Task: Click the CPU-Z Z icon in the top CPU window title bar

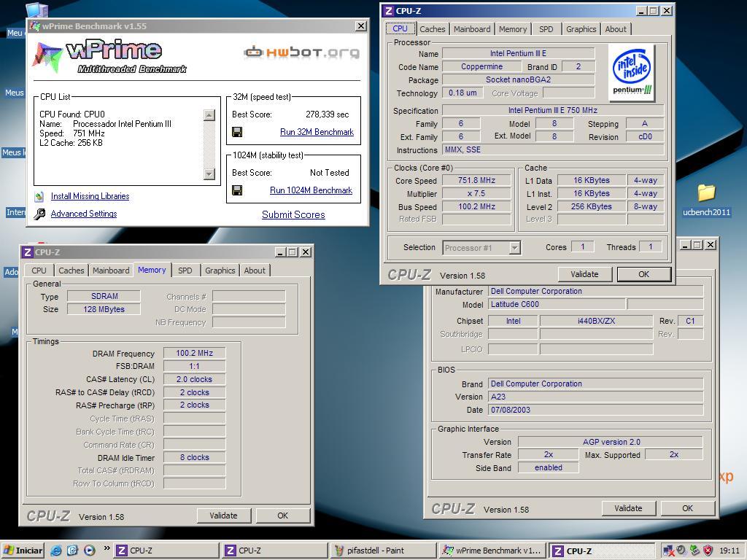Action: (389, 10)
